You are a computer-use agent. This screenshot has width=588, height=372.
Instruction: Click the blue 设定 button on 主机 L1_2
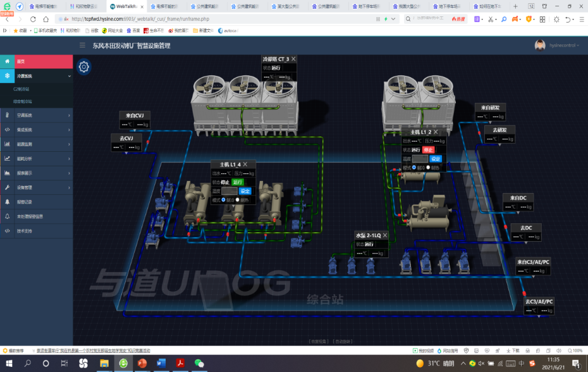tap(436, 159)
